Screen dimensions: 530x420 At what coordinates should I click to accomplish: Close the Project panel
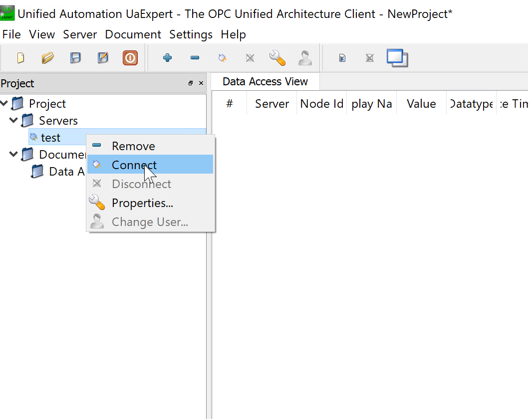[x=201, y=83]
